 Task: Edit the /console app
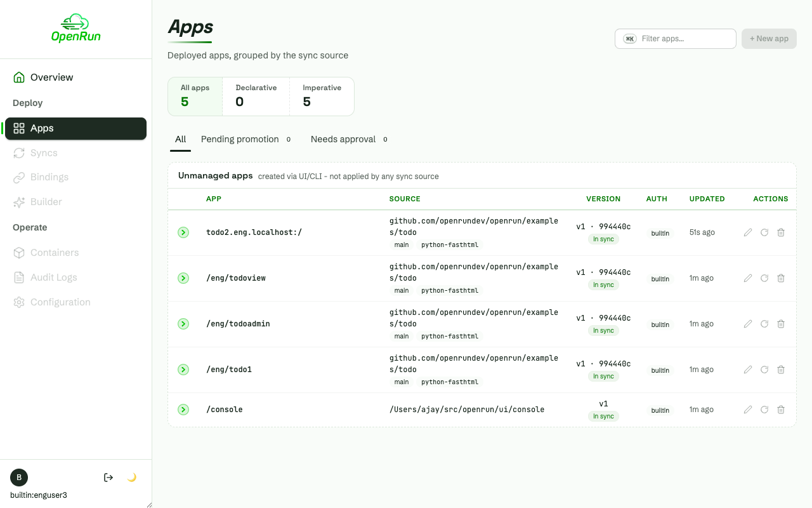click(748, 410)
